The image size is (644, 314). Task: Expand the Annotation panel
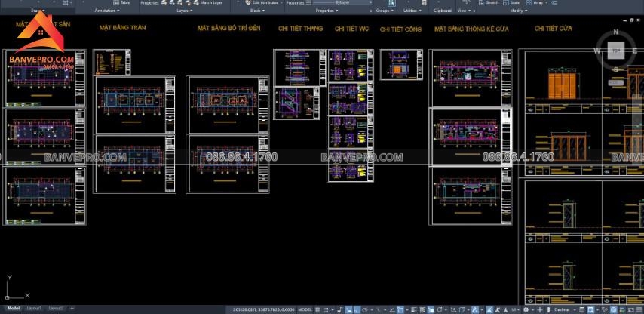(x=107, y=11)
